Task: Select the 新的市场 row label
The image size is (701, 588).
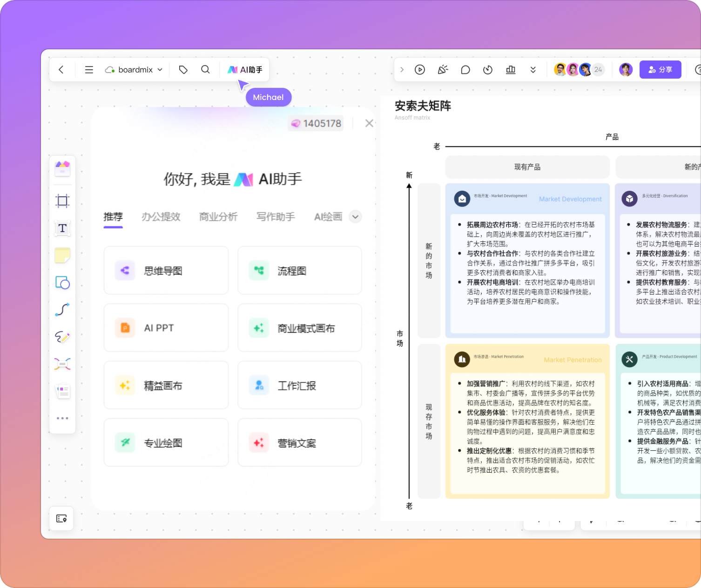Action: click(x=429, y=261)
